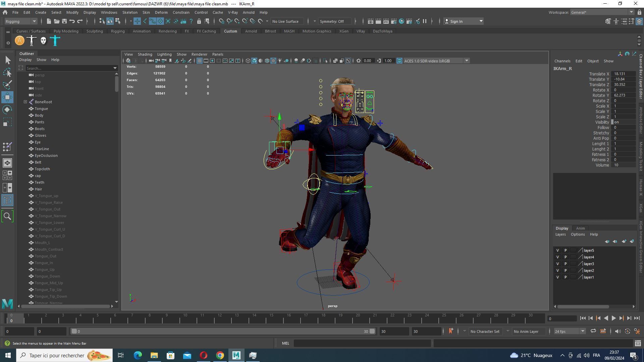Open animation preferences icon near fps
Viewport: 644px width, 362px height.
coord(637,331)
